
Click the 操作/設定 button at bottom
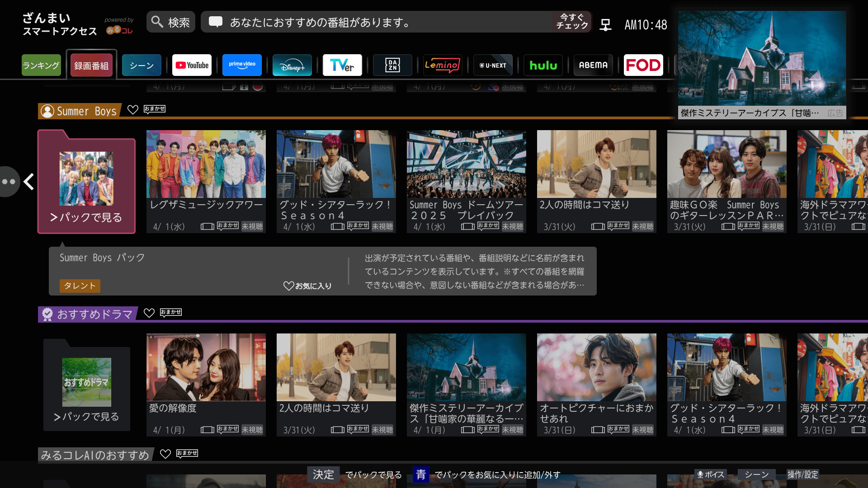pos(802,474)
